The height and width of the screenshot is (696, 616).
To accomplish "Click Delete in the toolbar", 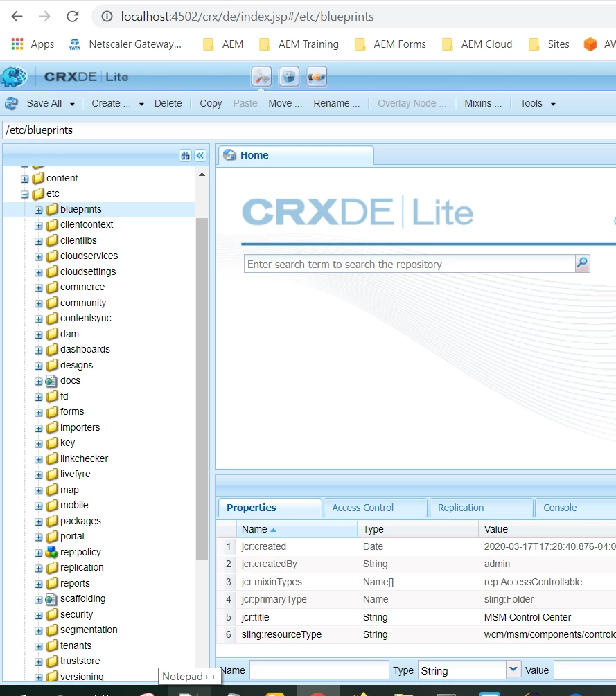I will tap(168, 103).
